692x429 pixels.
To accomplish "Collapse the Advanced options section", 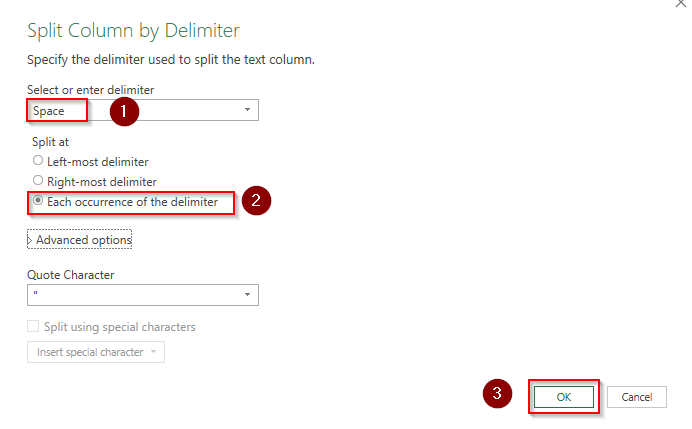I will 80,240.
